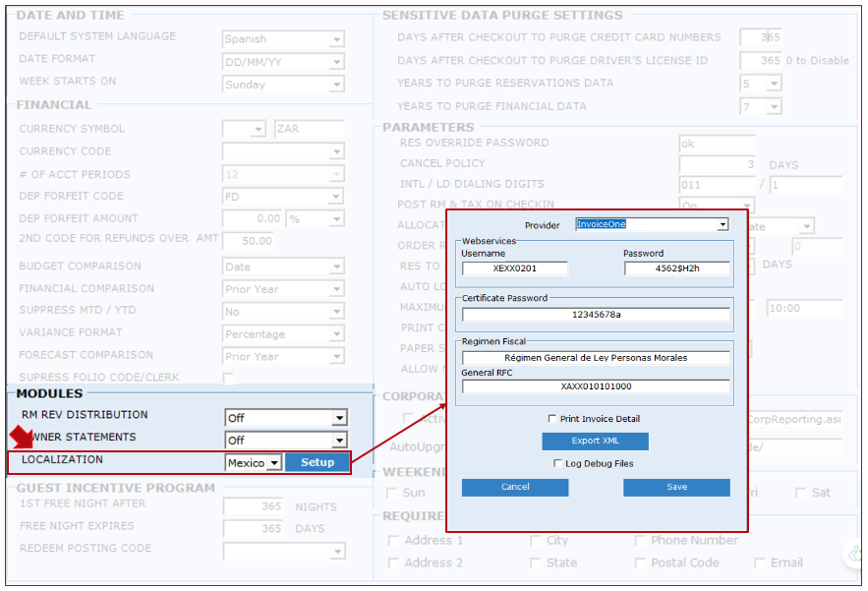Select the Certificate Password input field
Image resolution: width=868 pixels, height=591 pixels.
tap(596, 315)
